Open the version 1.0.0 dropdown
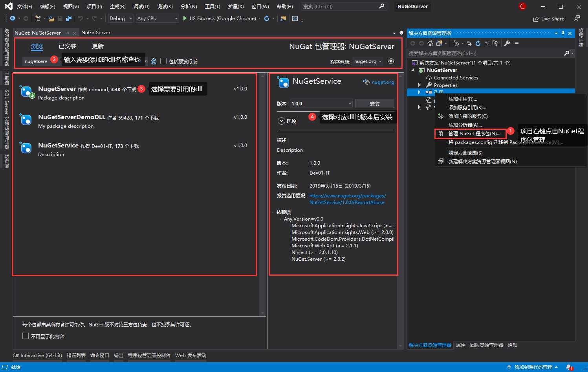This screenshot has width=588, height=372. click(x=321, y=103)
